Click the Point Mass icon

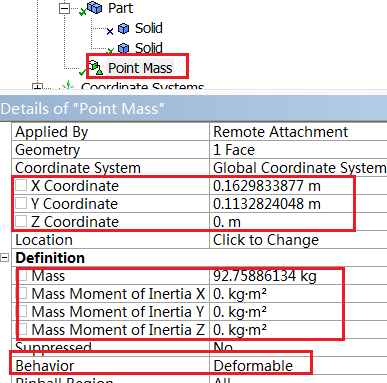click(x=96, y=67)
